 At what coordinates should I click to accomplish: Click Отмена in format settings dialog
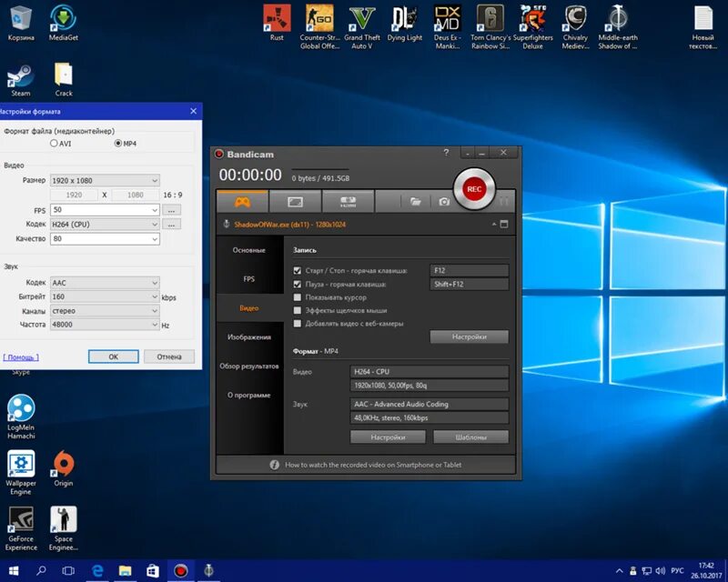(x=169, y=356)
